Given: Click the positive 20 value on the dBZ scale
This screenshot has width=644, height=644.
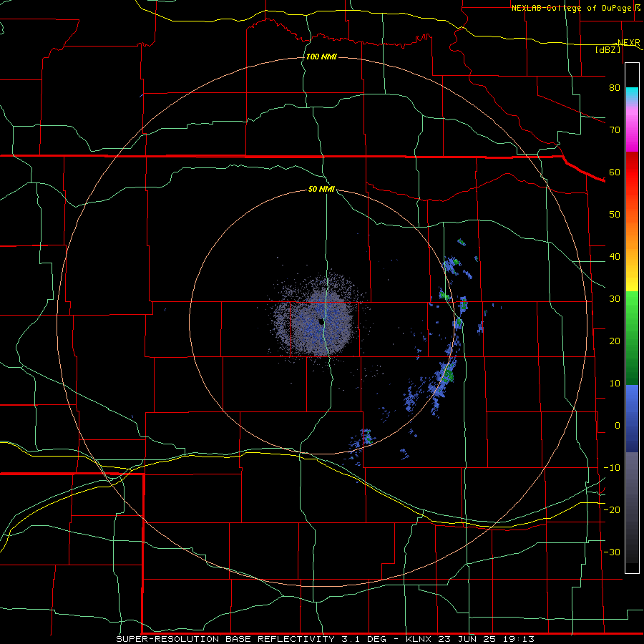Looking at the screenshot, I should pos(615,341).
